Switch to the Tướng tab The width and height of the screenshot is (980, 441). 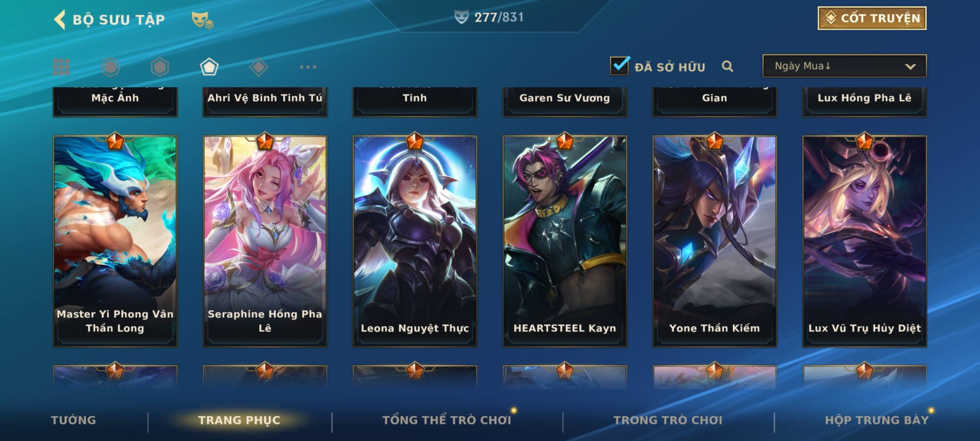coord(73,420)
